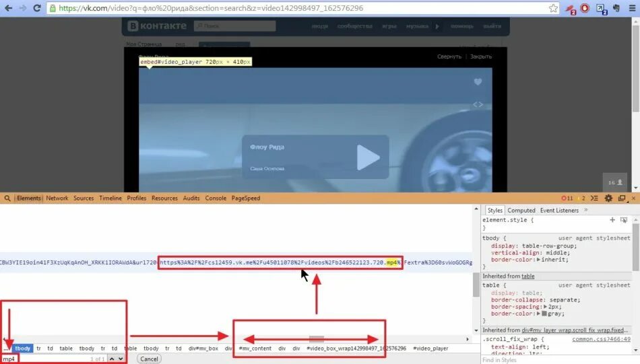The image size is (640, 364).
Task: Switch to the Elements panel tab
Action: pyautogui.click(x=28, y=198)
